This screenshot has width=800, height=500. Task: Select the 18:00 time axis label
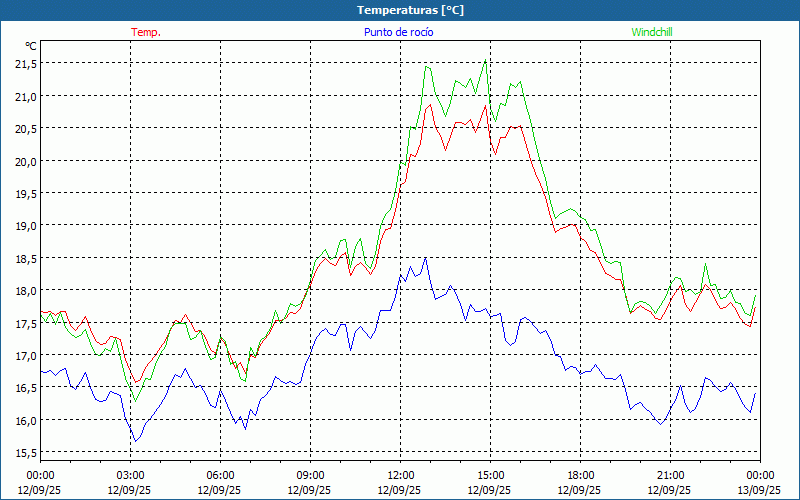(x=580, y=475)
